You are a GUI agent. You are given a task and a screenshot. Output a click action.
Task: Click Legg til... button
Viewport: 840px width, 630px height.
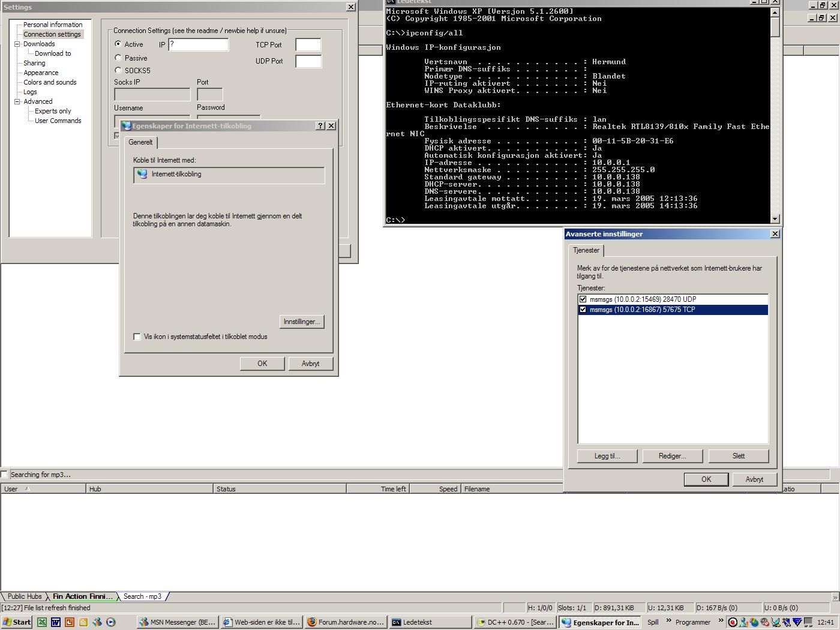tap(607, 456)
